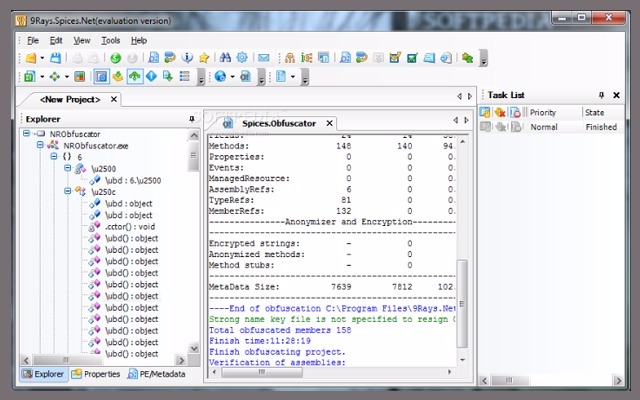Click the envelope Mail icon
Viewport: 640px width, 400px height.
click(x=264, y=58)
